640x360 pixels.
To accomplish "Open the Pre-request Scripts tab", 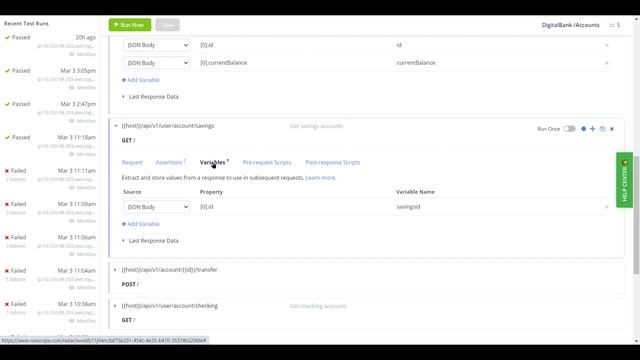I will (267, 162).
